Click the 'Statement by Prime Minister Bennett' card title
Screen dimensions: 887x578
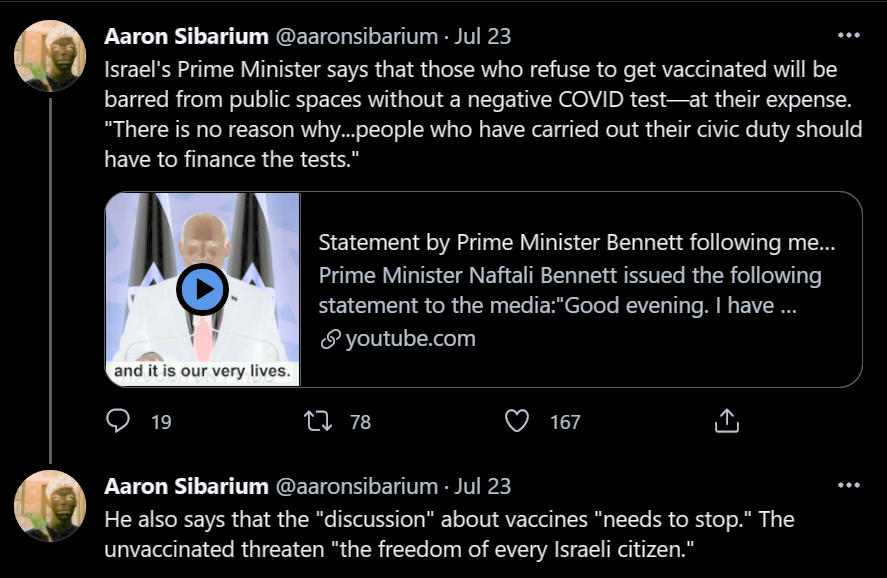point(576,243)
